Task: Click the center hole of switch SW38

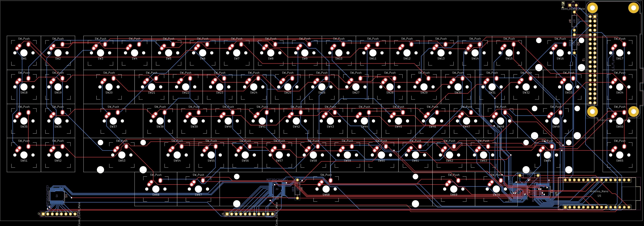Action: (x=160, y=121)
